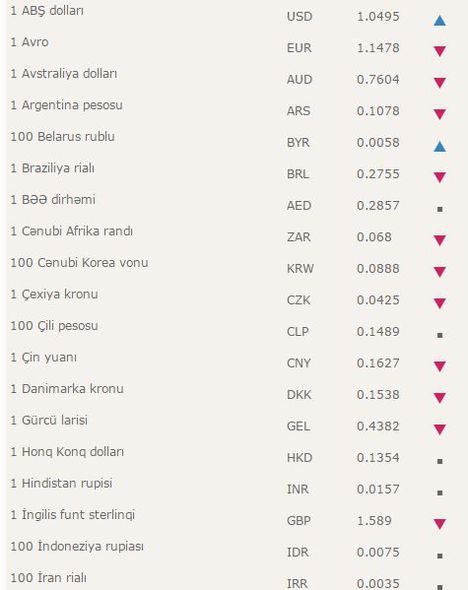Select the '1 ABŞ dolları' currency name
The width and height of the screenshot is (468, 590).
tap(47, 11)
